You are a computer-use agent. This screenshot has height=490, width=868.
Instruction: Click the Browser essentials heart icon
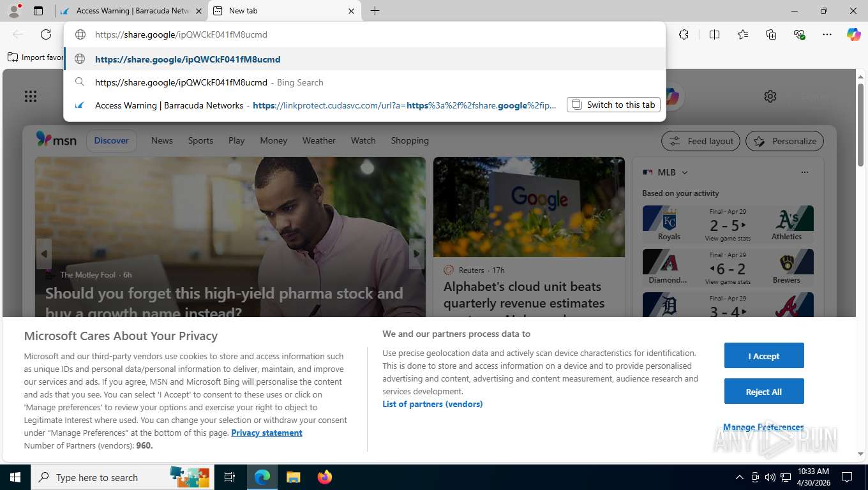tap(799, 34)
